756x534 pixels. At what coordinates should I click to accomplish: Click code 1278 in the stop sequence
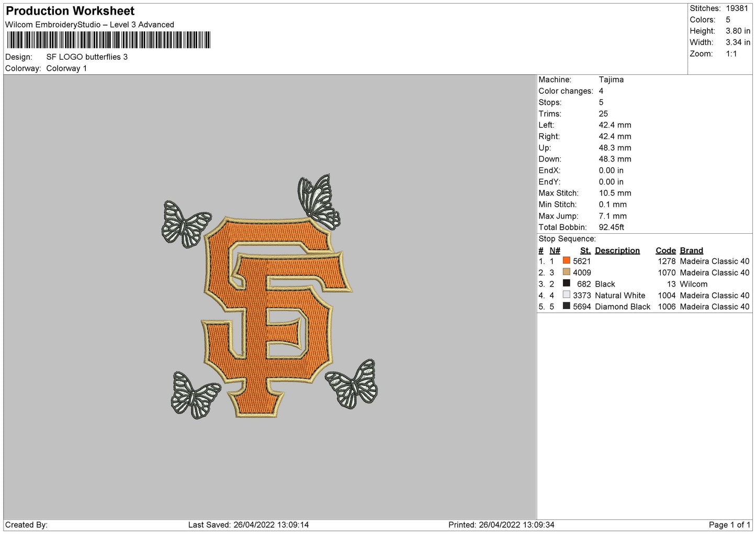[667, 261]
